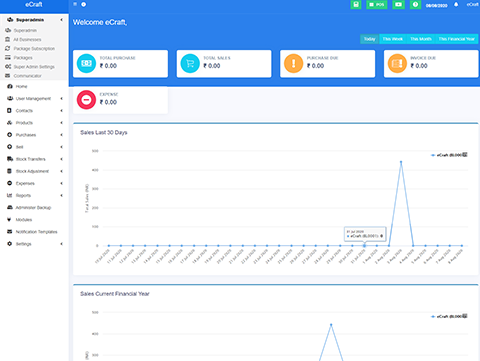480x361 pixels.
Task: Open the green calculator icon button
Action: click(356, 4)
